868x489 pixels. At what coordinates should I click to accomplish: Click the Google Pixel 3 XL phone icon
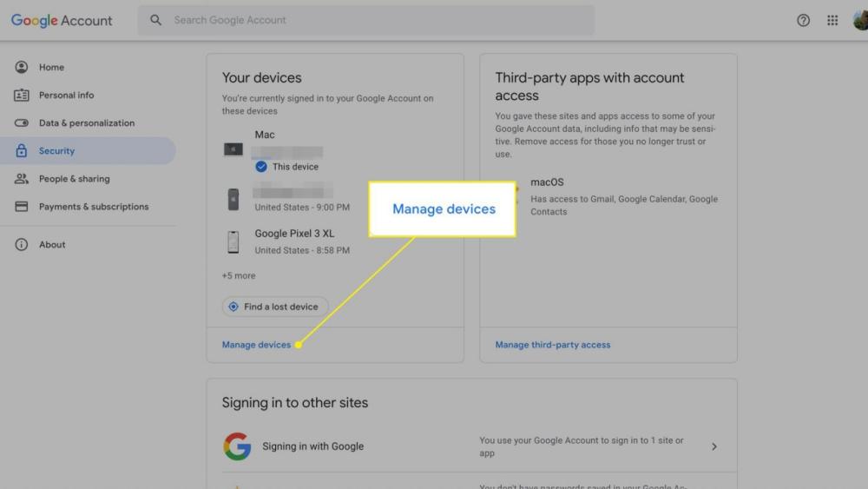coord(233,242)
